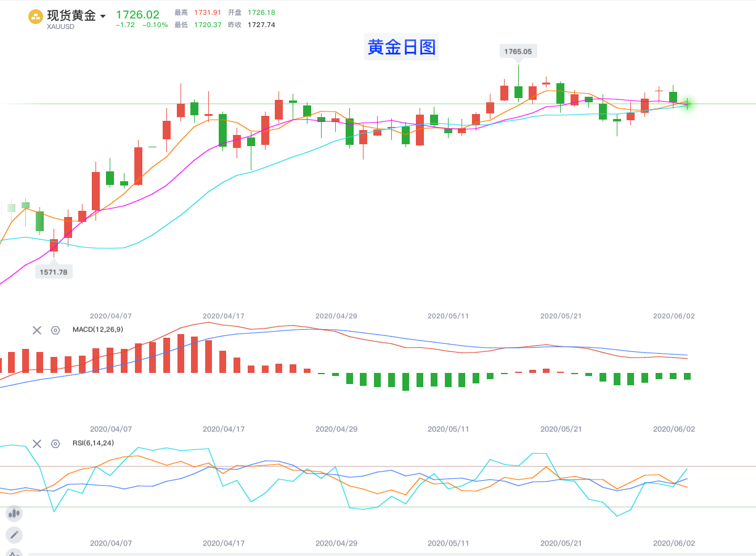Viewport: 756px width, 556px height.
Task: Click the 1765.05 high price marker
Action: (x=518, y=52)
